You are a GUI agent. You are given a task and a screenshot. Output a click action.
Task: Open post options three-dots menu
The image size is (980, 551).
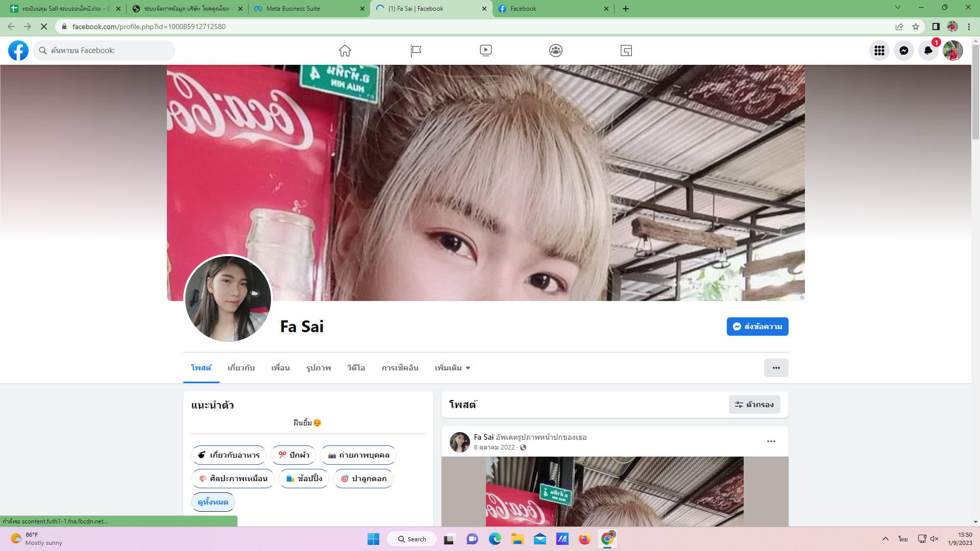(771, 441)
